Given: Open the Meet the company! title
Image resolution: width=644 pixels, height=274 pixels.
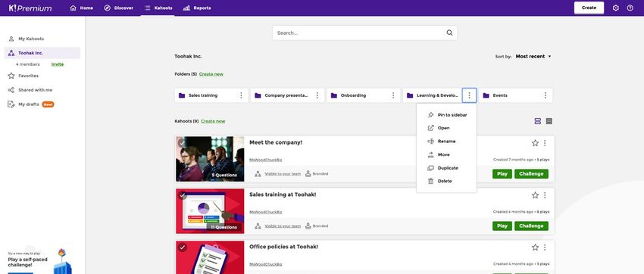Looking at the screenshot, I should tap(276, 142).
